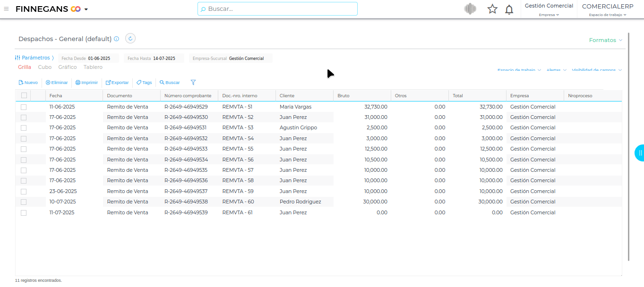Click the Buscar search input field
Screen dimensions: 644x287
pos(277,8)
